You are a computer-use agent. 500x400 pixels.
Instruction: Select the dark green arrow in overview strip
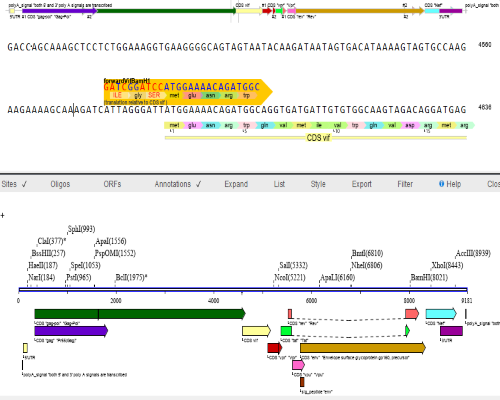(x=167, y=11)
